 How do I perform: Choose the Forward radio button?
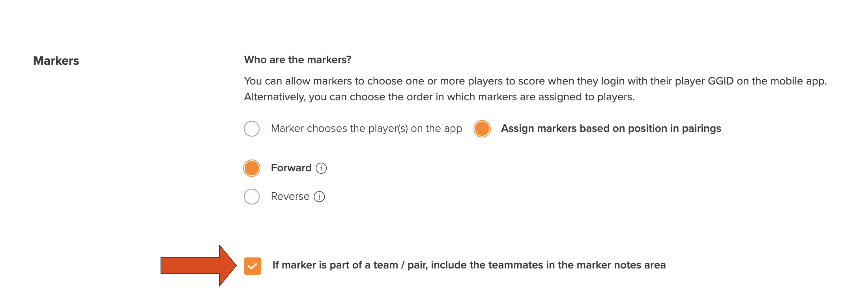(252, 168)
